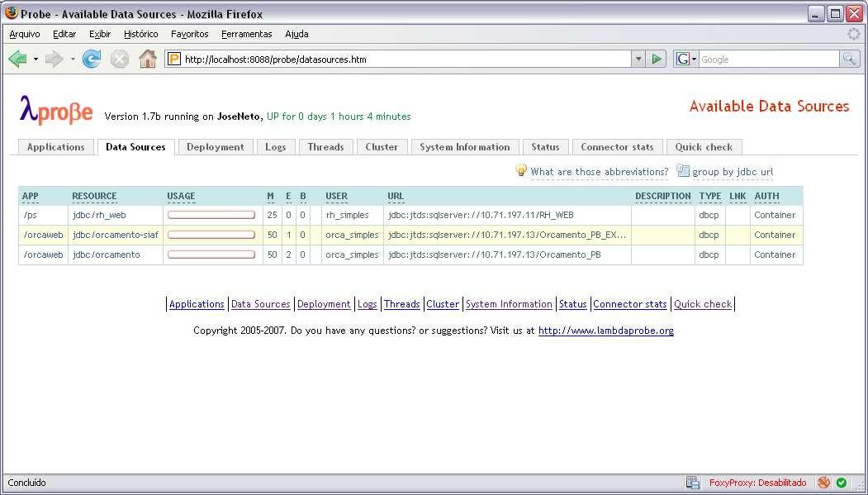The height and width of the screenshot is (495, 868).
Task: Click the Reload page icon
Action: pos(92,59)
